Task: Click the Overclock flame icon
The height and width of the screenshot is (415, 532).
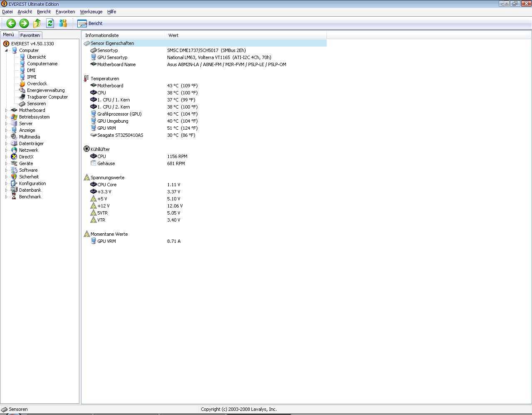Action: (x=22, y=84)
